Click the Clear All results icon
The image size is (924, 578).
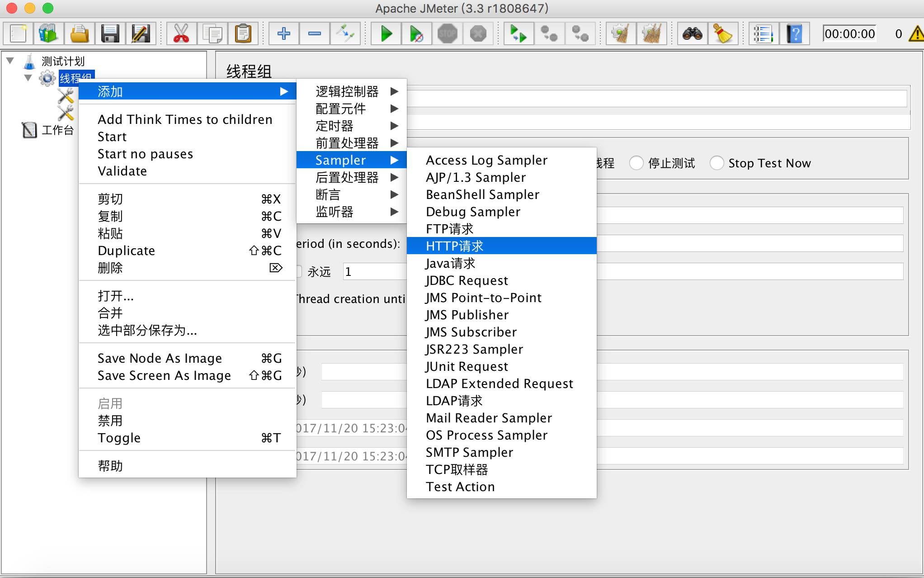[651, 34]
